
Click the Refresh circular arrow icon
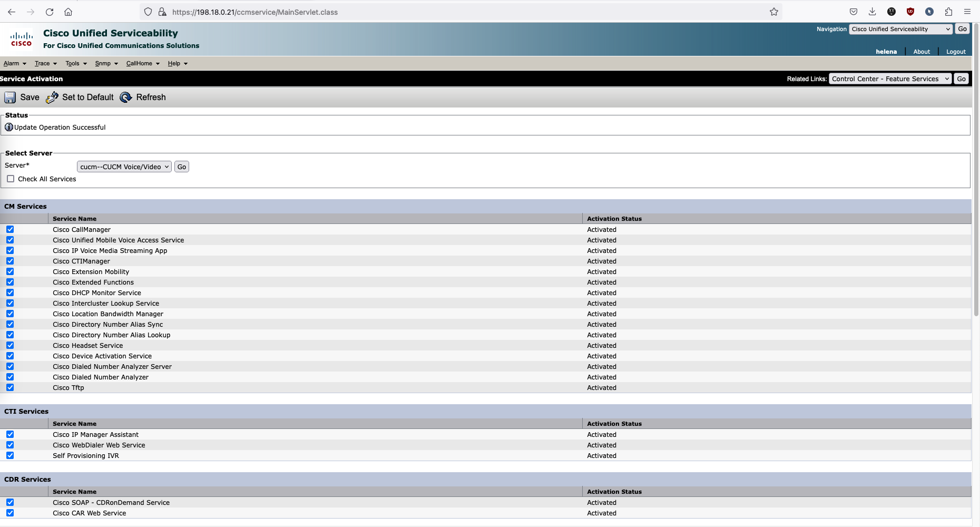[x=126, y=97]
